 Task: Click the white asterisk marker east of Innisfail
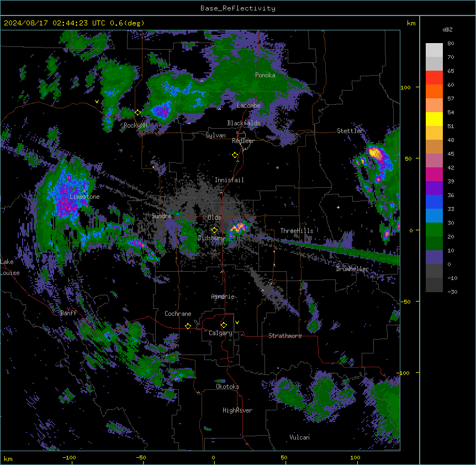[277, 167]
